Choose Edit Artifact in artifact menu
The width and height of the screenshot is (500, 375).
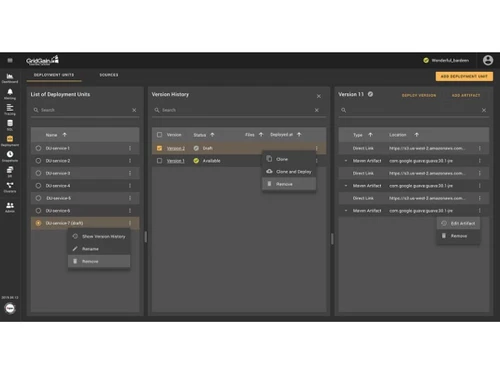(x=458, y=223)
